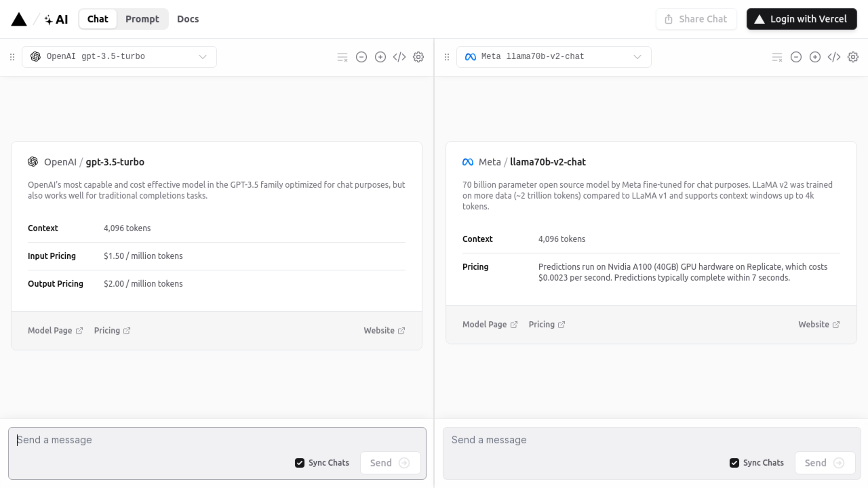Select the Chat tab

click(97, 19)
